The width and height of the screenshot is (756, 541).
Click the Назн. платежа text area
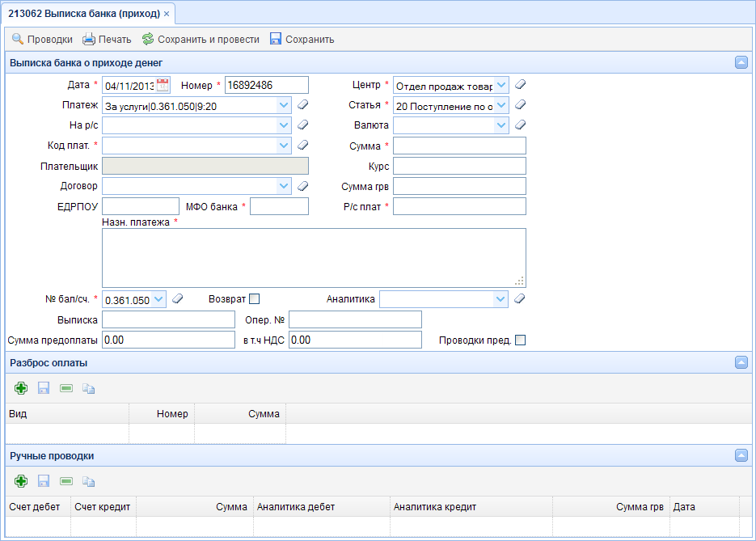pos(314,258)
